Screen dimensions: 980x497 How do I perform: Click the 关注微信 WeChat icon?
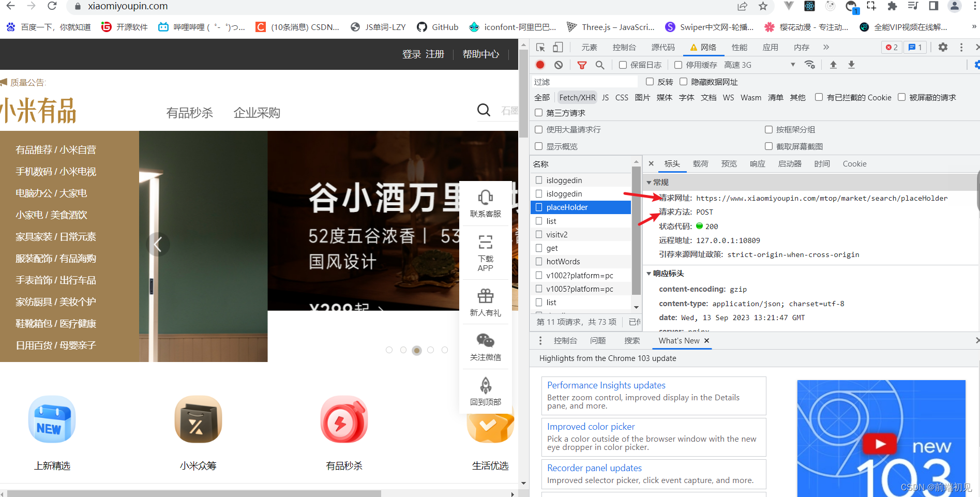[486, 340]
